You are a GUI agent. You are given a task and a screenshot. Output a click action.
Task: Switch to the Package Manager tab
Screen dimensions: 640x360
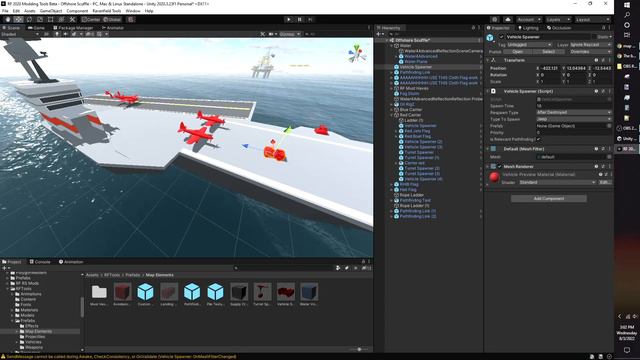click(x=73, y=28)
